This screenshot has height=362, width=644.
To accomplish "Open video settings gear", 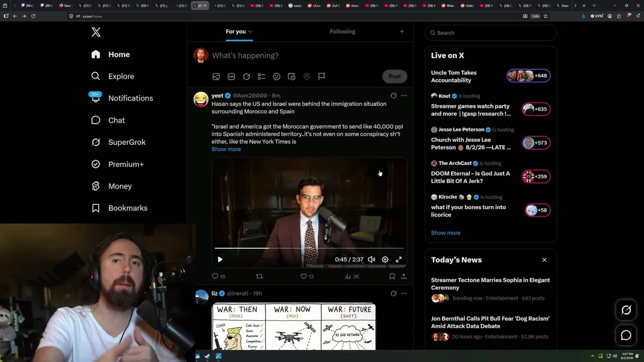I will 385,259.
